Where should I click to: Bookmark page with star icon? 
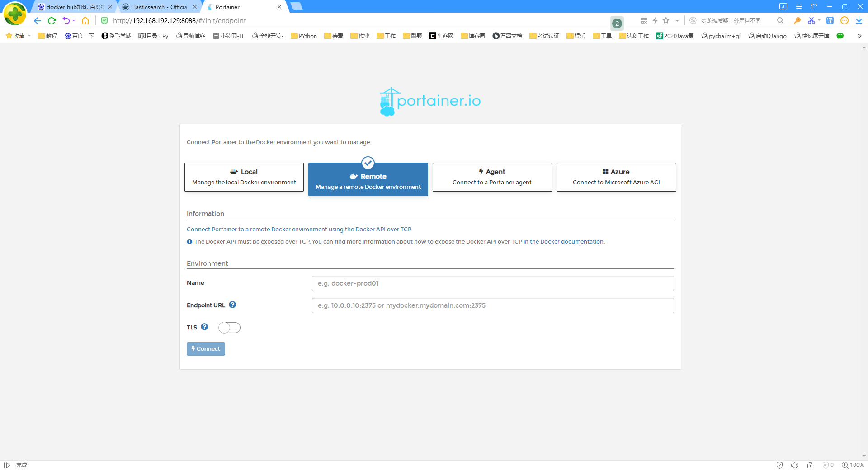coord(666,20)
